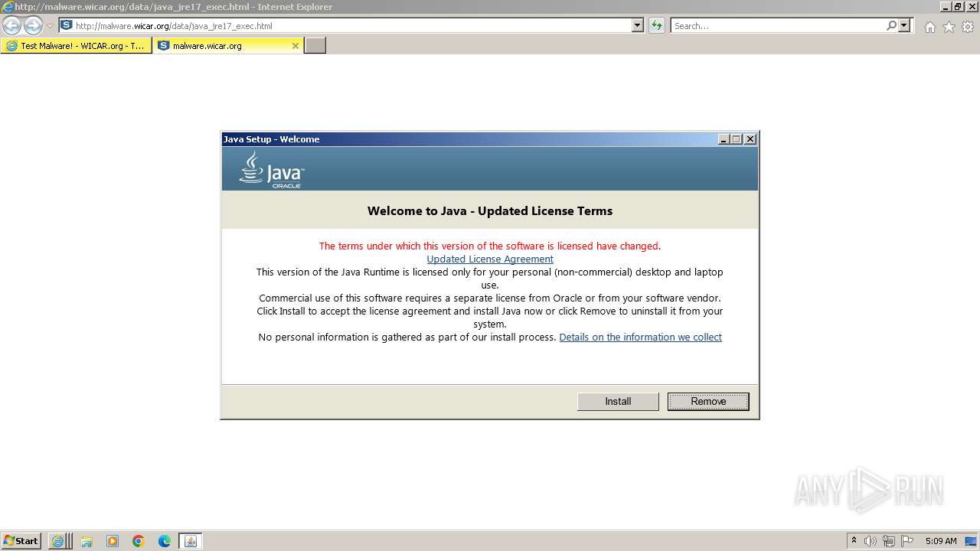This screenshot has width=980, height=551.
Task: Minimize the Internet Explorer window
Action: coord(946,7)
